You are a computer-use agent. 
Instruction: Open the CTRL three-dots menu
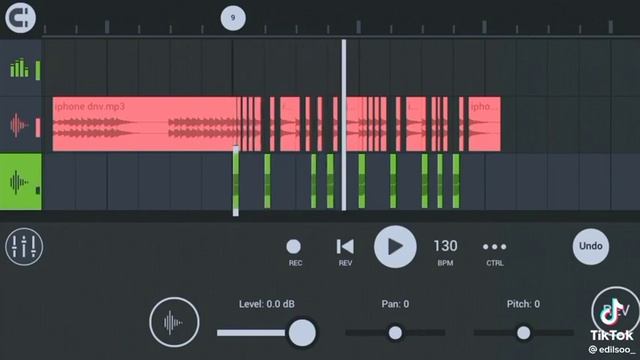(x=495, y=252)
